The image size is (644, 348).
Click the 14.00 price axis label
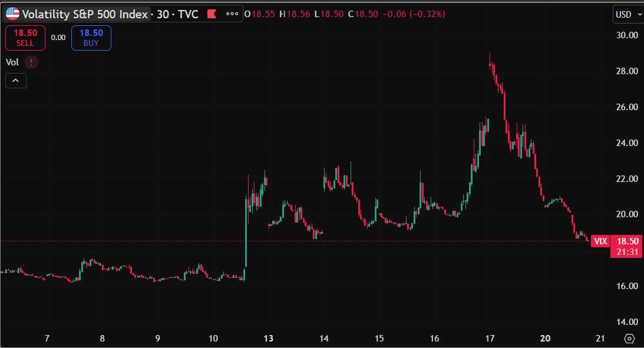coord(627,322)
